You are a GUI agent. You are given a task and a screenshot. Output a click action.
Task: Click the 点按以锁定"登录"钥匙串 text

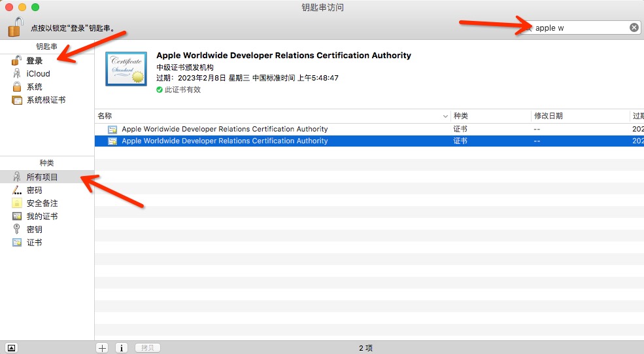click(73, 28)
